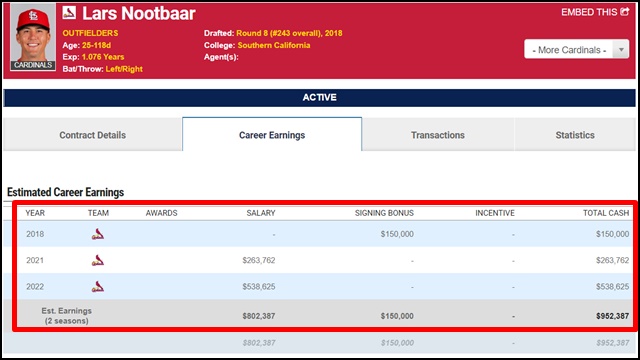Click the Cardinals logo beside Lars Nootbaar's name
640x360 pixels.
(69, 13)
